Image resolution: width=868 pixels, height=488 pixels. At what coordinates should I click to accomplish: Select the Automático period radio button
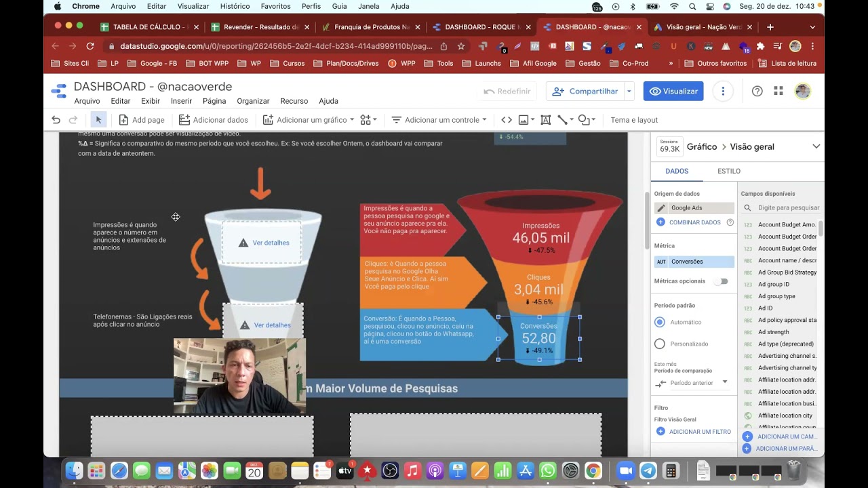660,322
